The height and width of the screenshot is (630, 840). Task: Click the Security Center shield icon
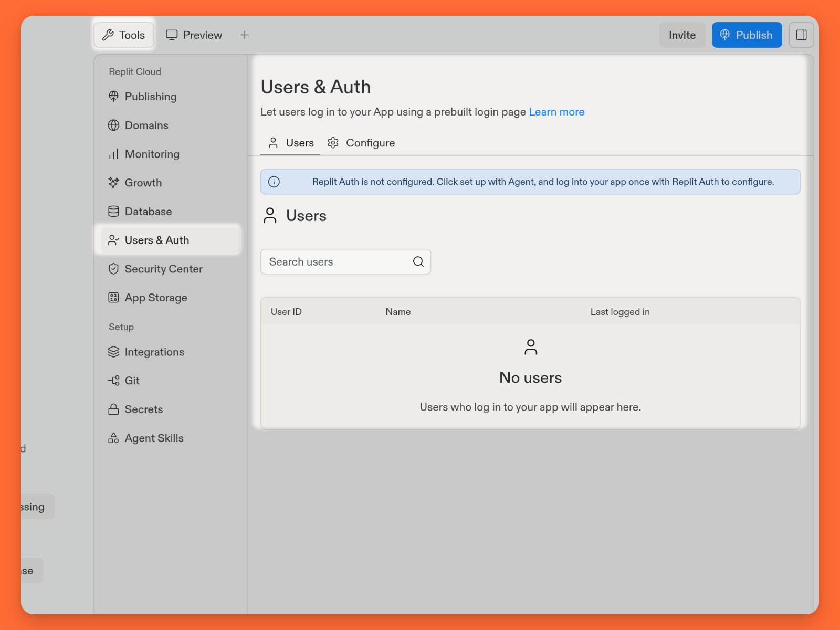pyautogui.click(x=113, y=269)
